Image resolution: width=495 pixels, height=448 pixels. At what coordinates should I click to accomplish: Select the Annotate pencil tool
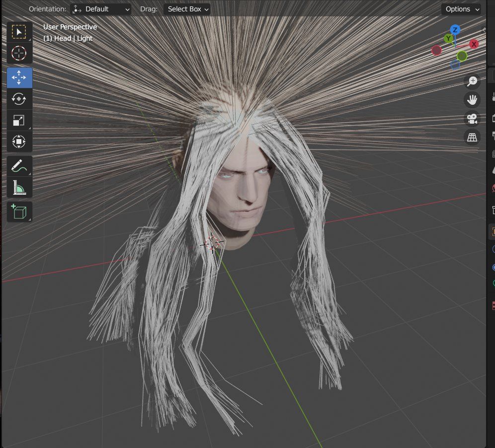pyautogui.click(x=19, y=166)
